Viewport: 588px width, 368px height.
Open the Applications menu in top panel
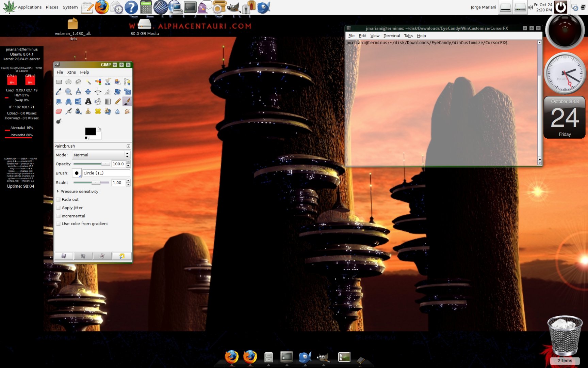[30, 7]
